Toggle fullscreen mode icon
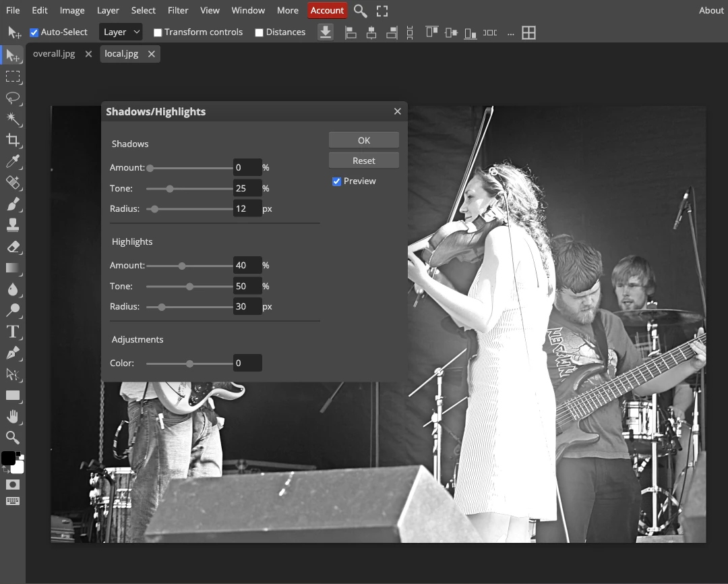This screenshot has height=584, width=728. point(382,11)
